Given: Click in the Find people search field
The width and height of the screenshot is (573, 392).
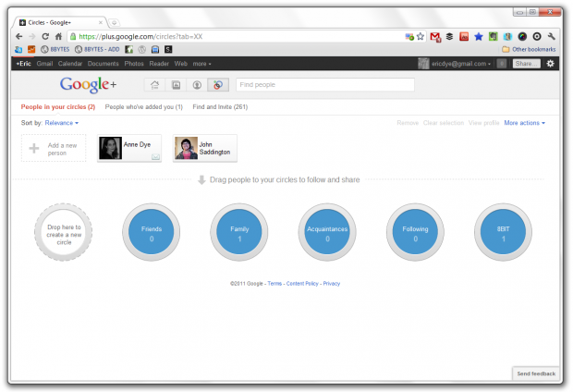Looking at the screenshot, I should [x=325, y=85].
